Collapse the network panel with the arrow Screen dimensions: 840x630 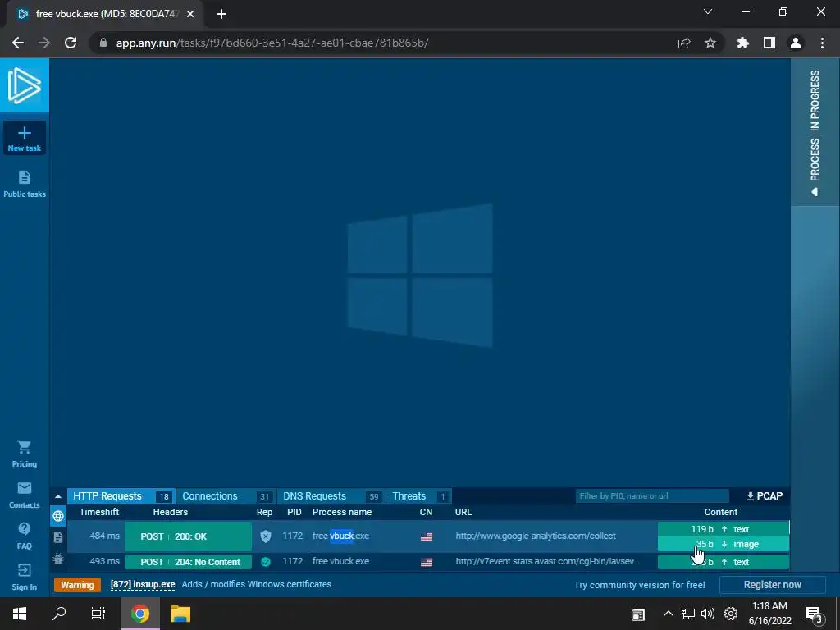tap(58, 496)
